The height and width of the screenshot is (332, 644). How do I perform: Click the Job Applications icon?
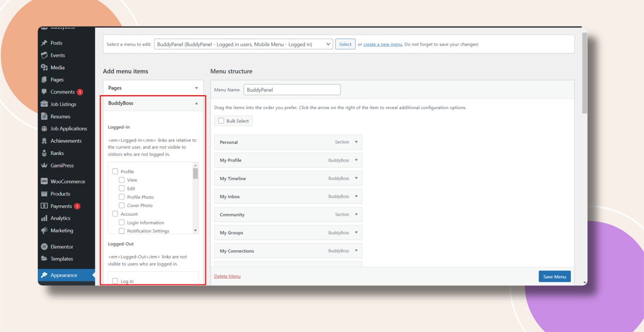pyautogui.click(x=44, y=129)
